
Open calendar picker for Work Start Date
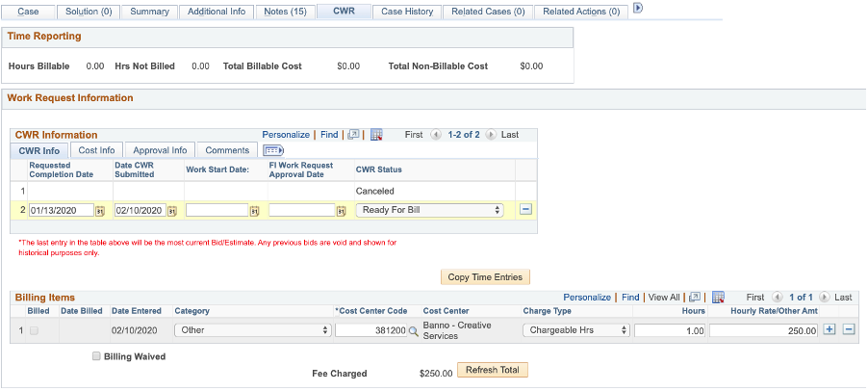(255, 210)
